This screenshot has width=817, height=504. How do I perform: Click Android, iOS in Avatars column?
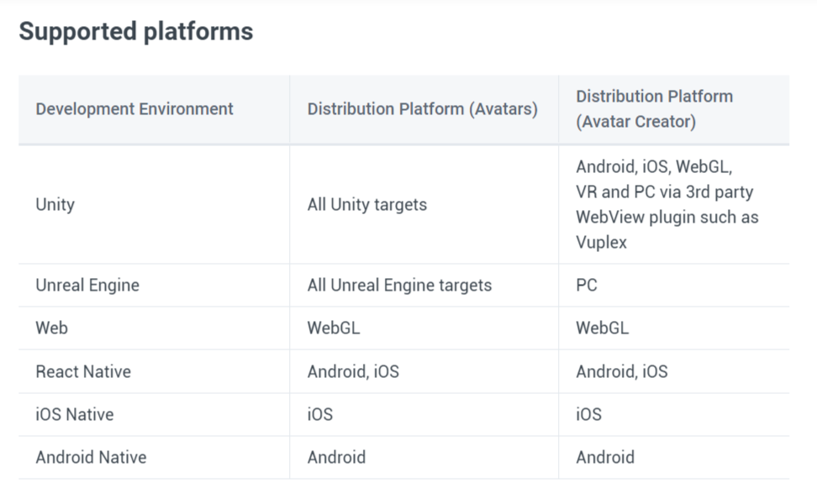pos(353,372)
